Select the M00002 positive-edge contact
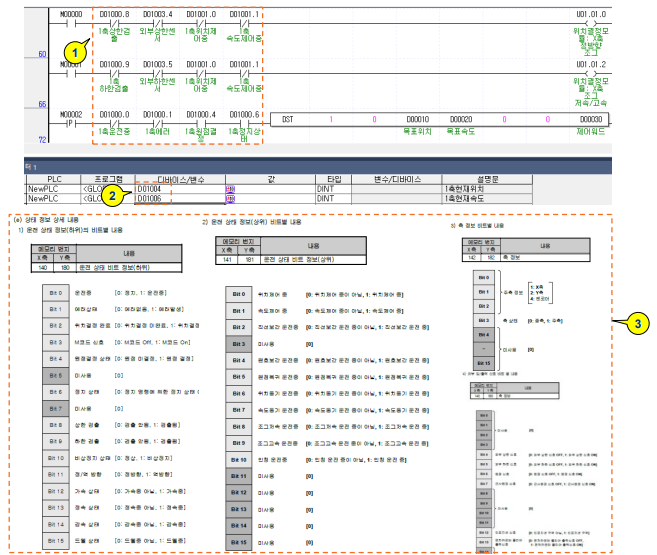 coord(71,122)
